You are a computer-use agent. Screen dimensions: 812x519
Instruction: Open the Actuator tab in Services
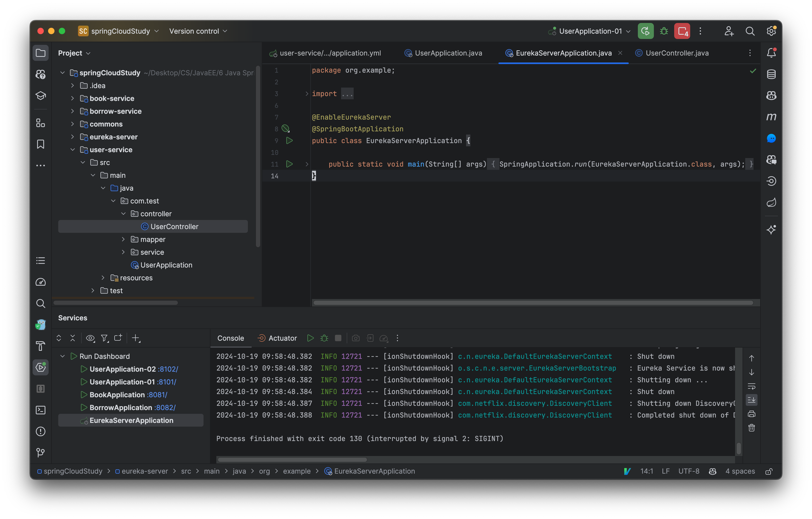click(277, 338)
